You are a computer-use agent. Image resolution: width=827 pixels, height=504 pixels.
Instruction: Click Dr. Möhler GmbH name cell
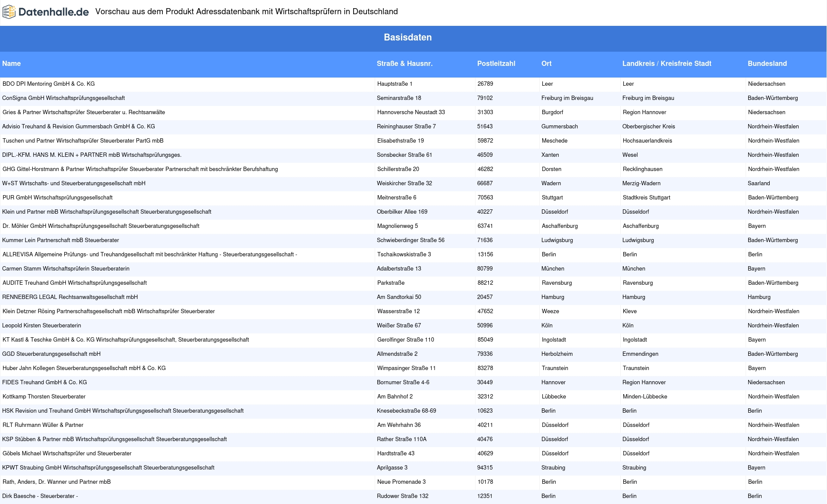point(101,226)
